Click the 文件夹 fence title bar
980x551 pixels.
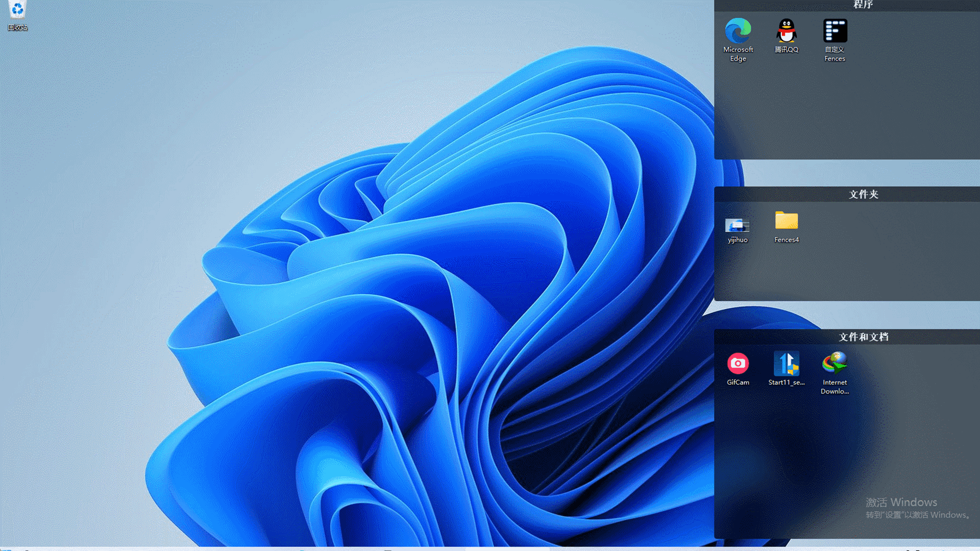(863, 194)
